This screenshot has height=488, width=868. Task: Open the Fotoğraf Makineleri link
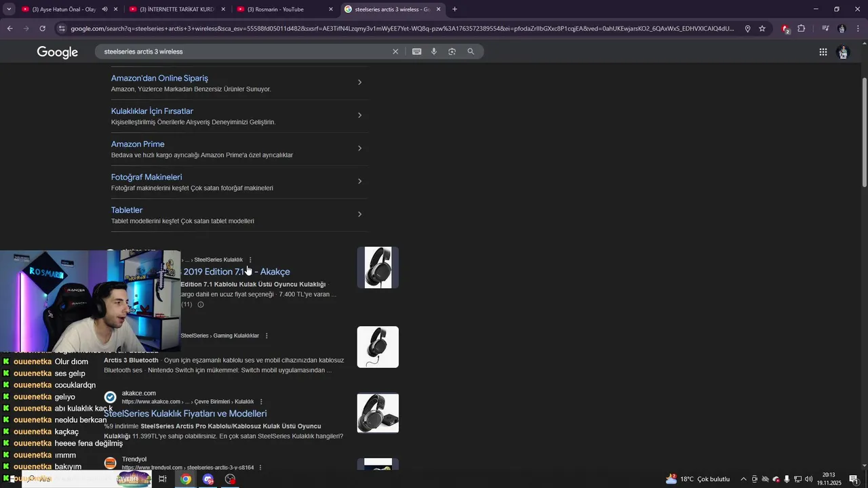tap(146, 178)
